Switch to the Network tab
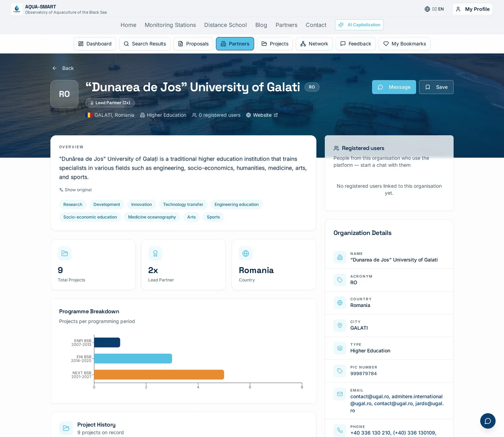The height and width of the screenshot is (437, 504). [314, 44]
